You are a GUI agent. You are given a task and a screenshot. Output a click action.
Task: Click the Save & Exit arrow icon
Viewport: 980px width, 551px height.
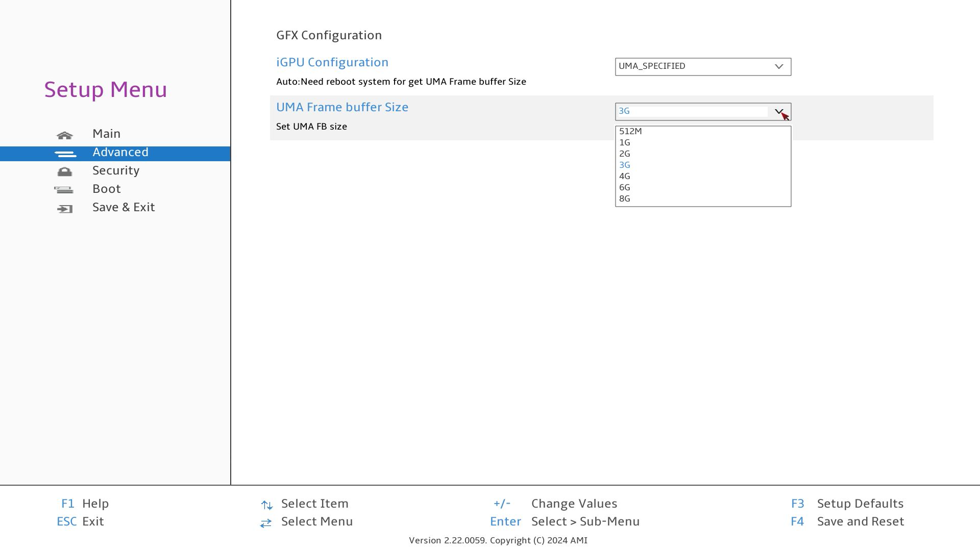(x=65, y=209)
